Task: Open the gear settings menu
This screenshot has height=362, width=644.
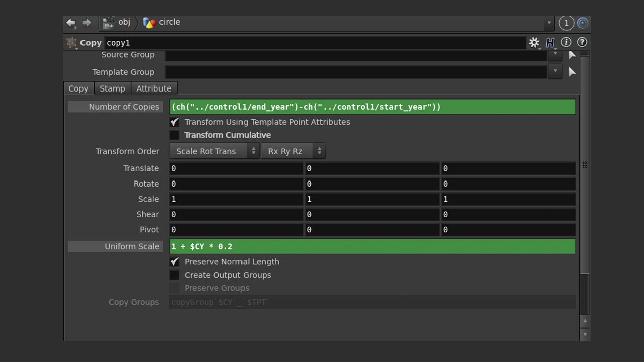Action: tap(534, 43)
